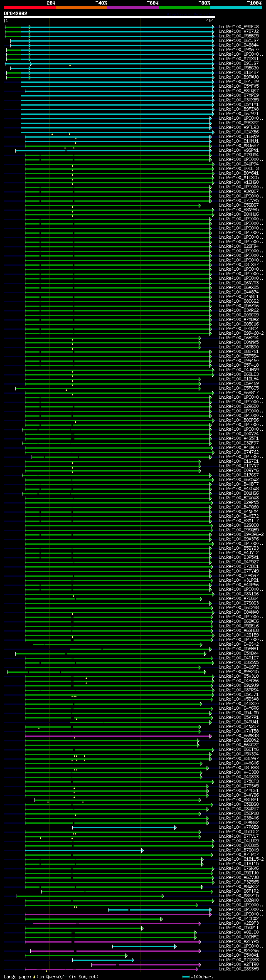Select hit UniRef100_B9GFX8
This screenshot has width=266, height=980.
[239, 27]
